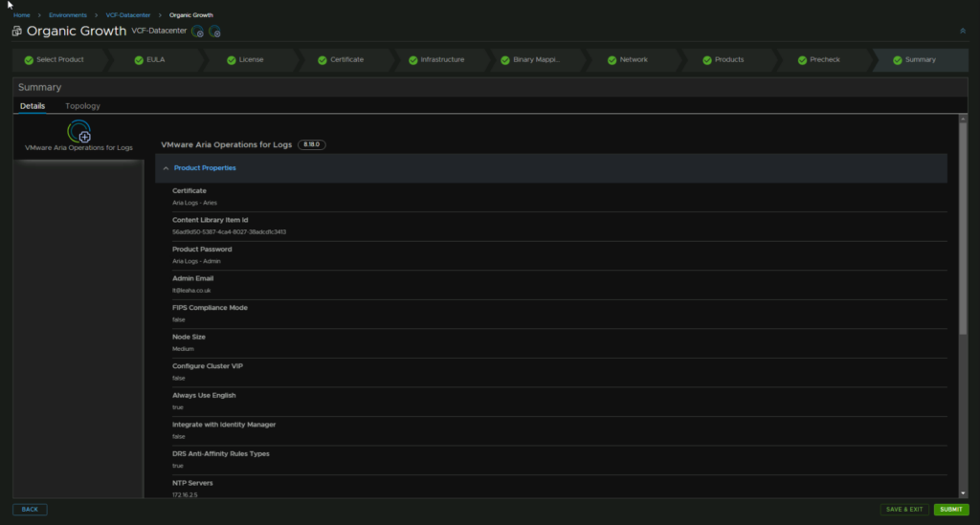
Task: Go to the Network wizard step
Action: click(634, 60)
